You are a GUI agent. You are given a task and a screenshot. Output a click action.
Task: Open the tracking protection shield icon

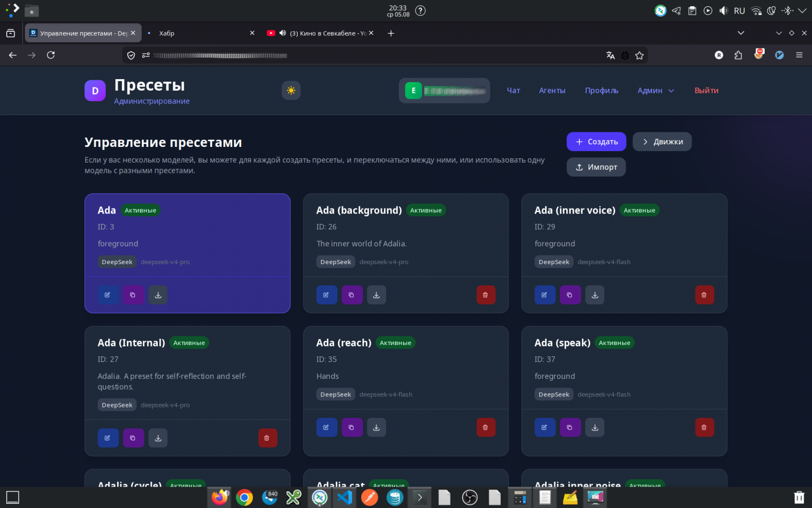pos(131,55)
